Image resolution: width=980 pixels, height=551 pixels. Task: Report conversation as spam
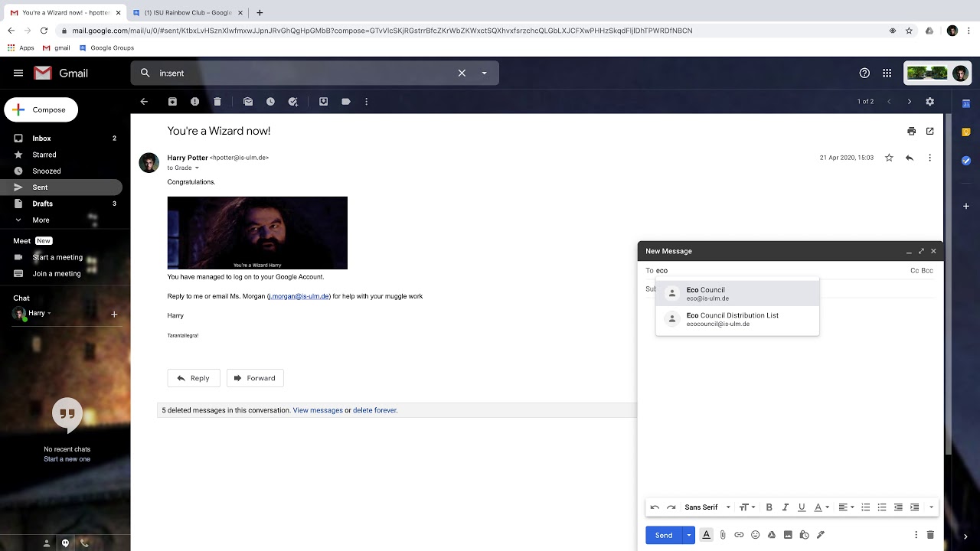(194, 101)
